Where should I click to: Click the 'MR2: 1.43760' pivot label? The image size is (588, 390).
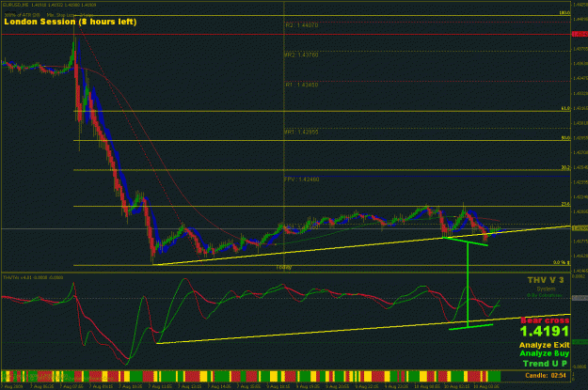pos(301,55)
